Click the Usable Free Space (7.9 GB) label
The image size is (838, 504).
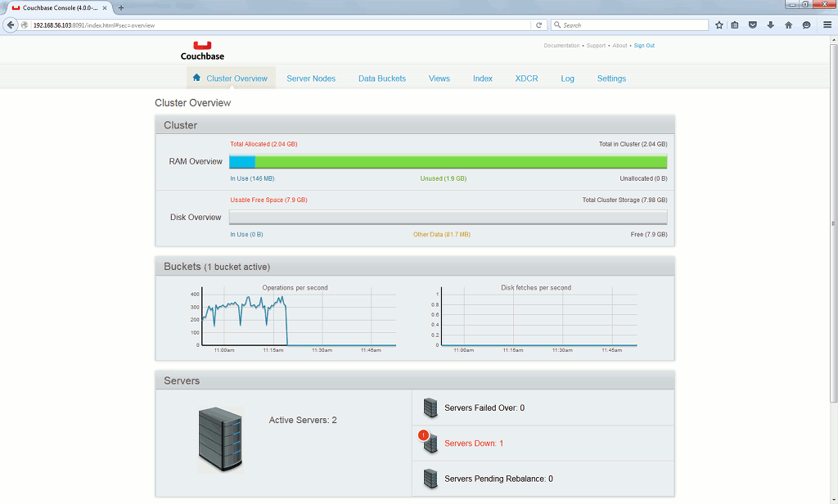tap(268, 200)
